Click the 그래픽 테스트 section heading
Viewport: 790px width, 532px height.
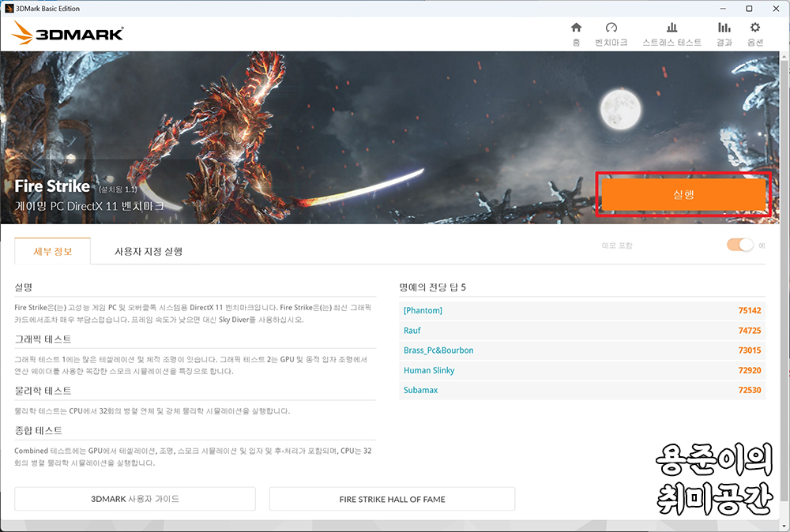click(x=43, y=339)
